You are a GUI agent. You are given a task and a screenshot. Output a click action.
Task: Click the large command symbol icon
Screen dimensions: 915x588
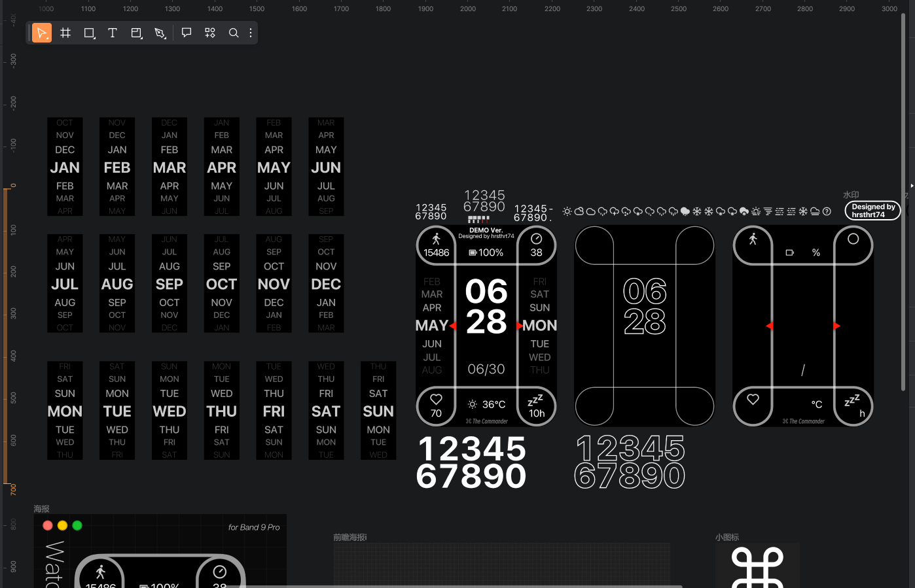(x=757, y=568)
